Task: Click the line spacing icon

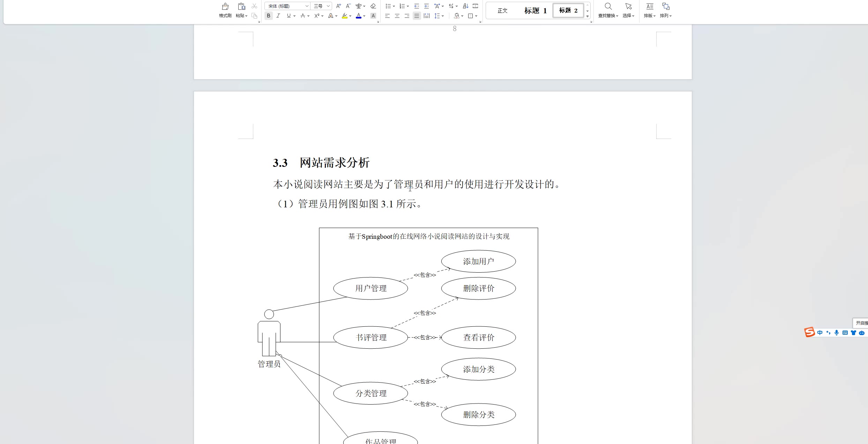Action: pos(437,16)
